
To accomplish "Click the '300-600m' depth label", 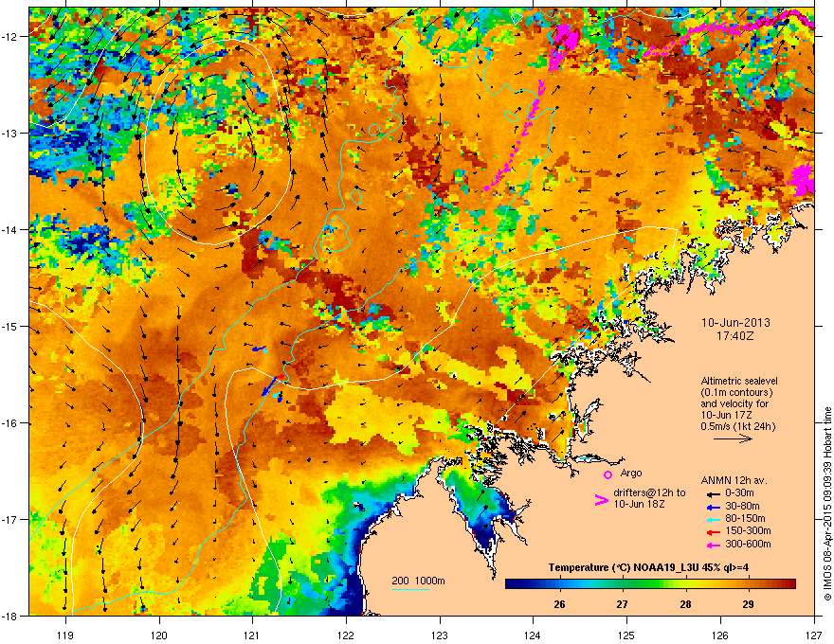I will click(748, 544).
